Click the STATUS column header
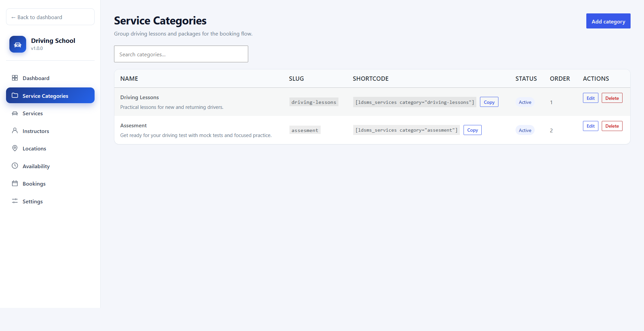 pyautogui.click(x=526, y=78)
